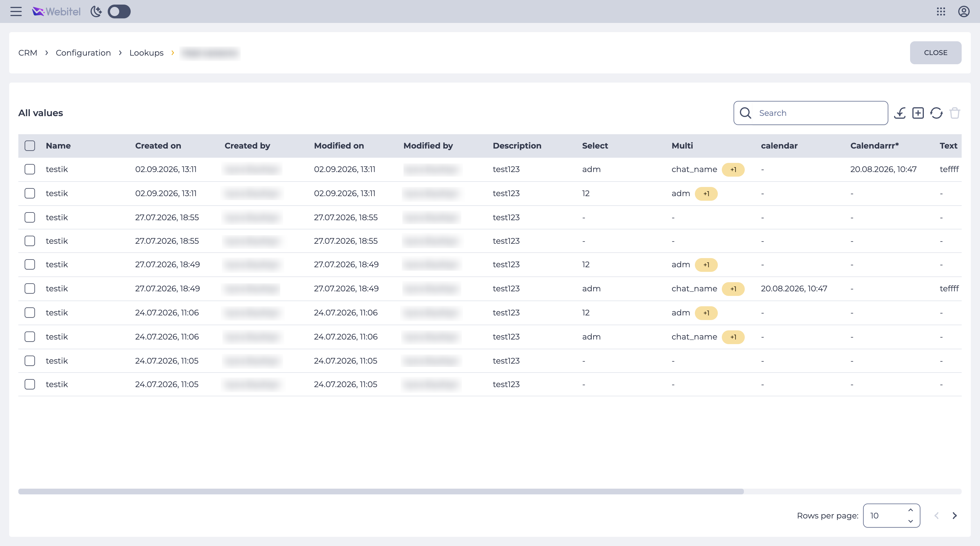Click the Description column header
980x546 pixels.
[517, 146]
